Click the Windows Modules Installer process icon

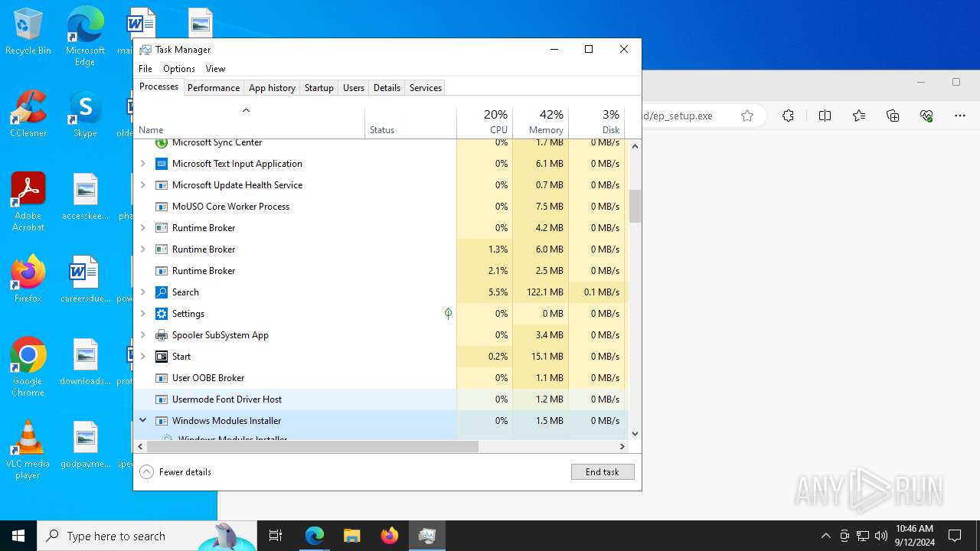click(x=161, y=421)
